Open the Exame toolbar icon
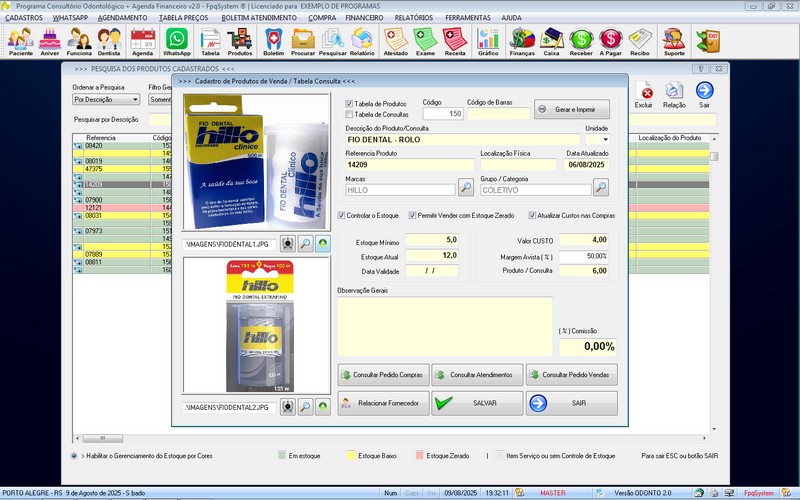This screenshot has height=500, width=800. pyautogui.click(x=425, y=41)
